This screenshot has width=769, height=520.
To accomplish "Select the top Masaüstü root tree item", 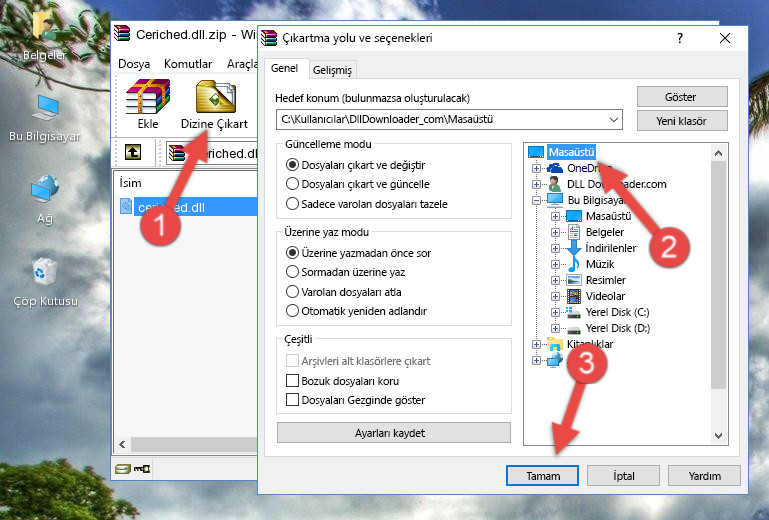I will (571, 152).
